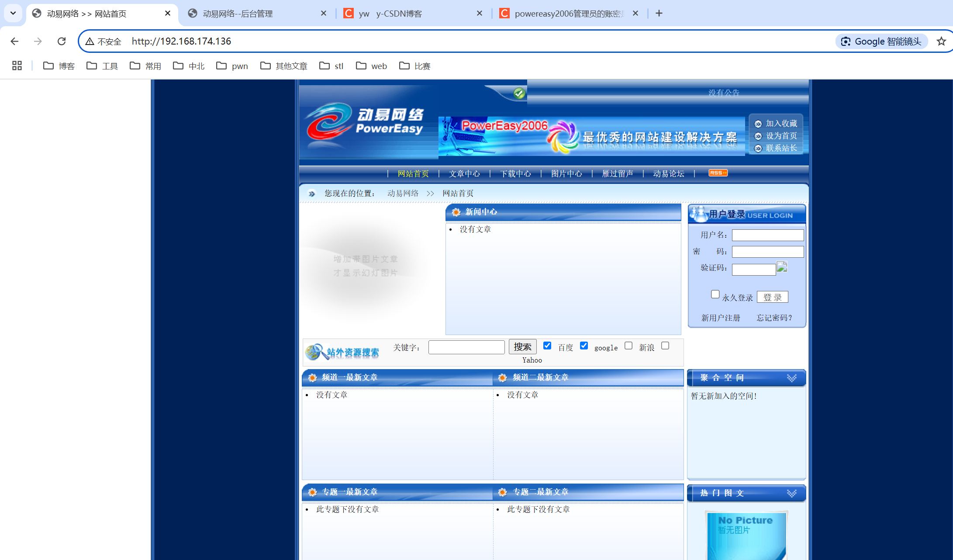Open 文章中心 in navigation menu
The width and height of the screenshot is (953, 560).
point(464,173)
